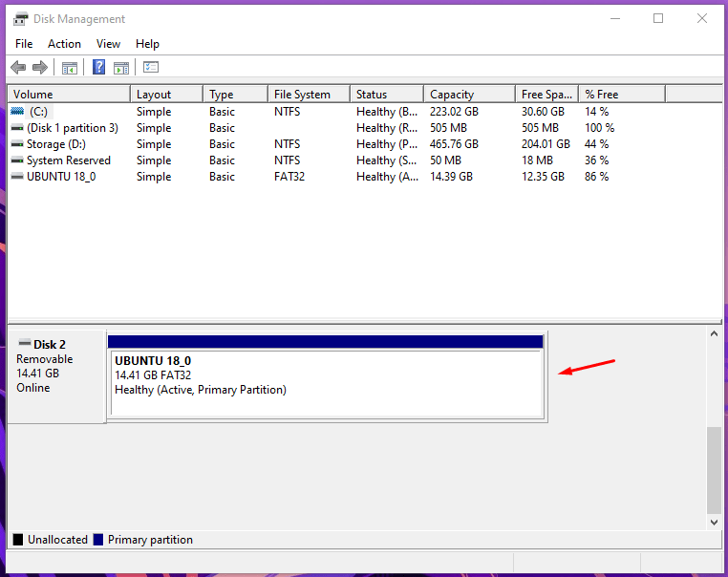Click the FAT32 file system cell
728x577 pixels.
pyautogui.click(x=289, y=177)
